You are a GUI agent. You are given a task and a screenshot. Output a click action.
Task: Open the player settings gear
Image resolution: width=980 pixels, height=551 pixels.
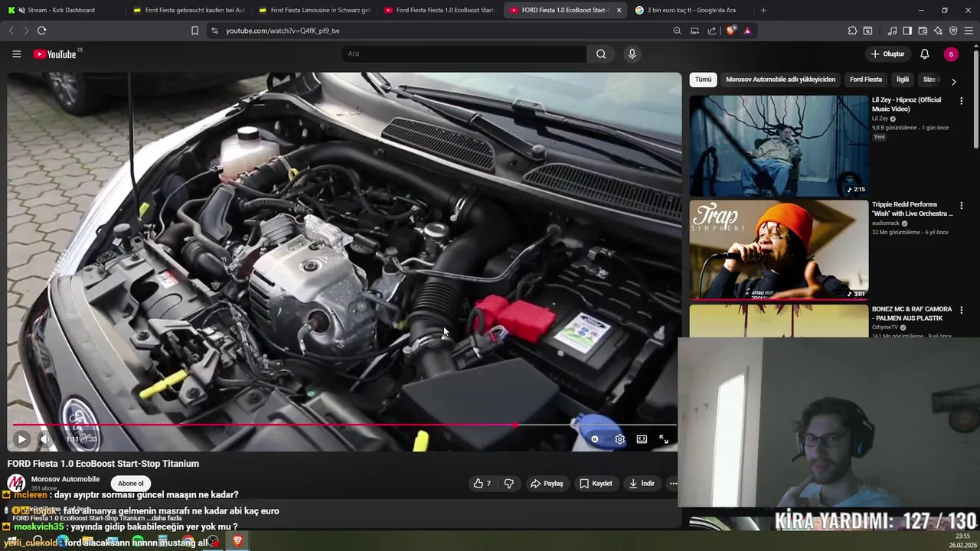point(619,439)
